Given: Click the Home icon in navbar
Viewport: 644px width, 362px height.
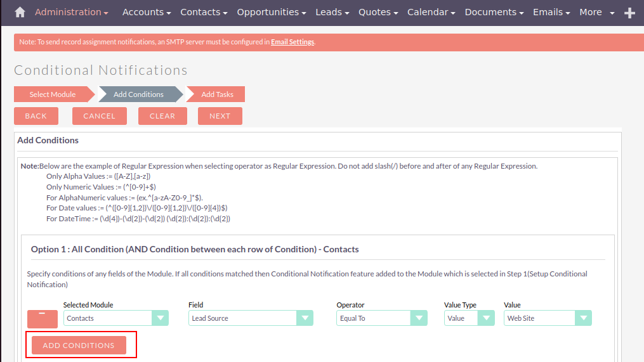Looking at the screenshot, I should point(20,13).
